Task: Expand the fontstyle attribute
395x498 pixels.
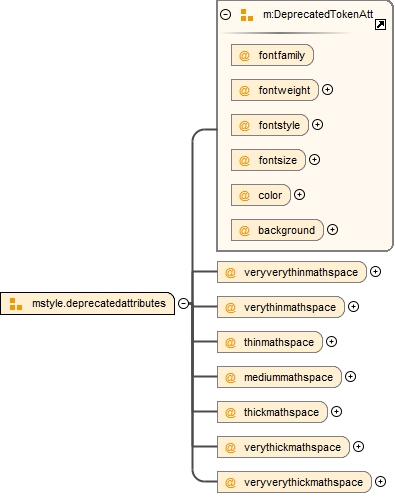Action: pyautogui.click(x=317, y=125)
